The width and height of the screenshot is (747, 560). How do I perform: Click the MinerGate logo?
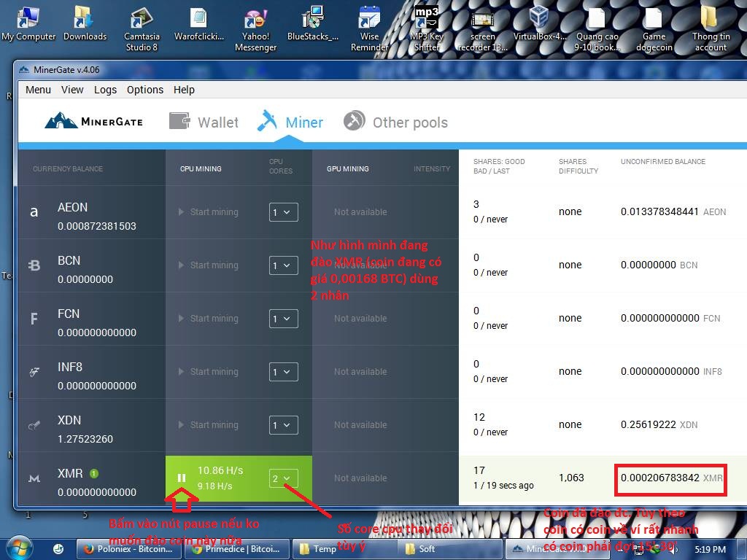[94, 121]
